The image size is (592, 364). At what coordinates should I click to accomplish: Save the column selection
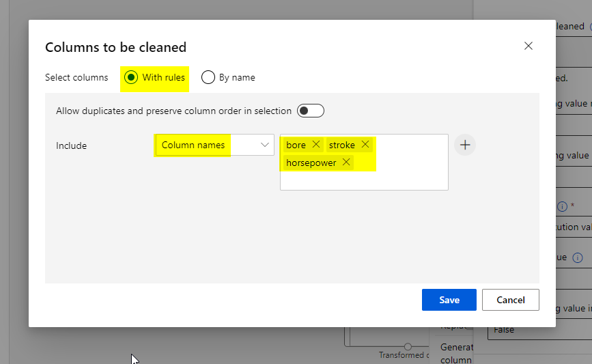point(449,300)
